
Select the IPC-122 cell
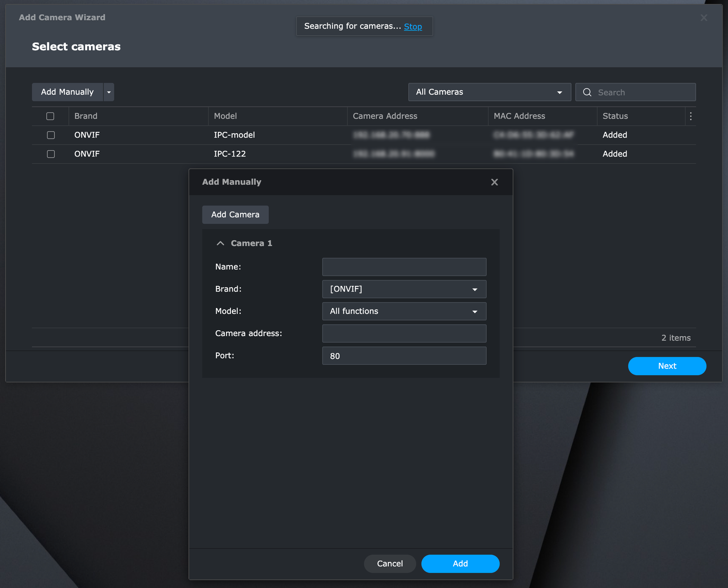[230, 154]
